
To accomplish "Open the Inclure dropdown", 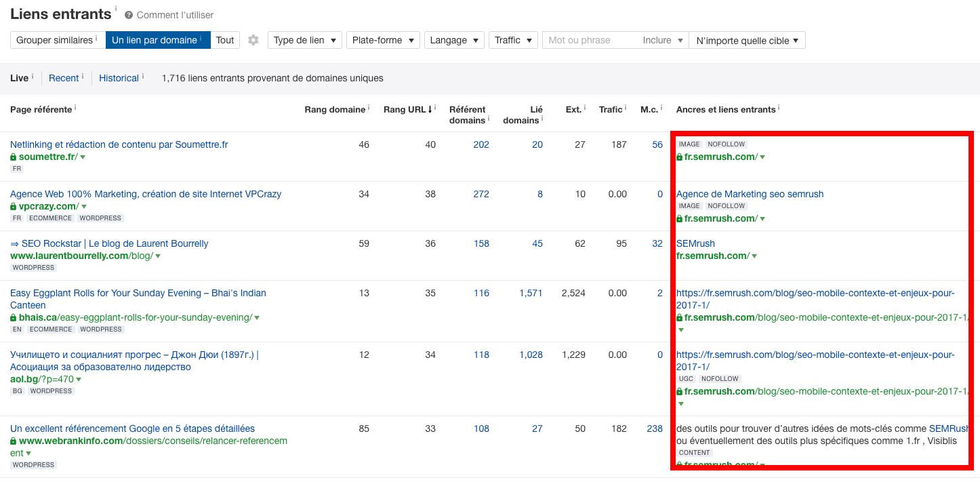I will (x=662, y=40).
